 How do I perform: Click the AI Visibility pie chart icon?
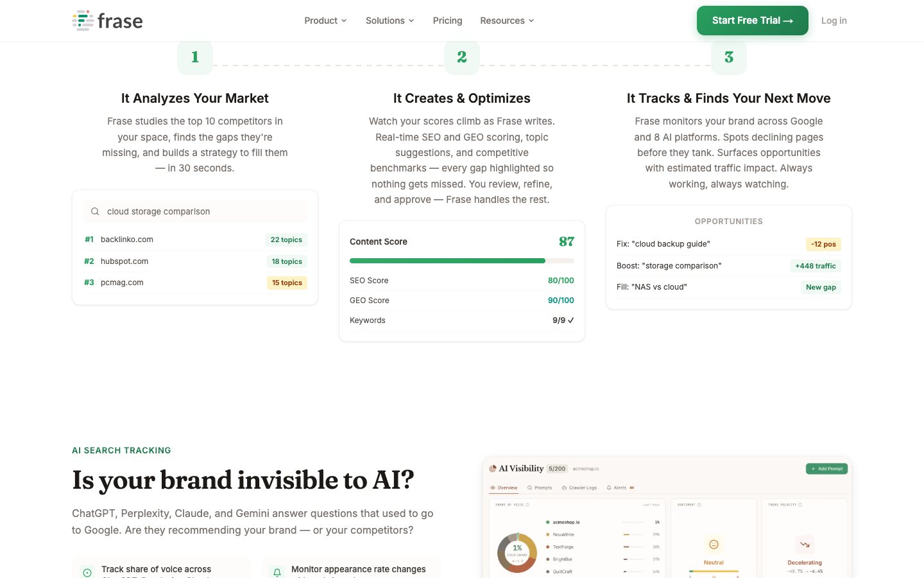(493, 469)
